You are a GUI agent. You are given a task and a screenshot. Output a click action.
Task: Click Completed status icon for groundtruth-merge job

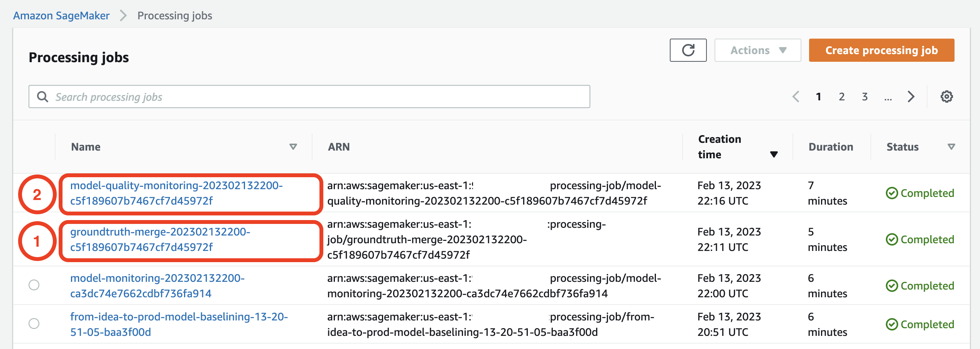(892, 239)
